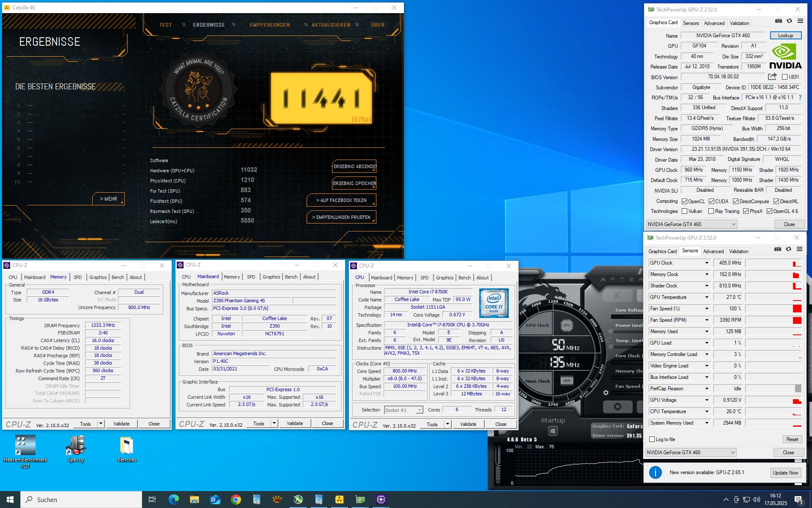The width and height of the screenshot is (812, 508).
Task: Click the volume icon in the system tray
Action: 757,500
